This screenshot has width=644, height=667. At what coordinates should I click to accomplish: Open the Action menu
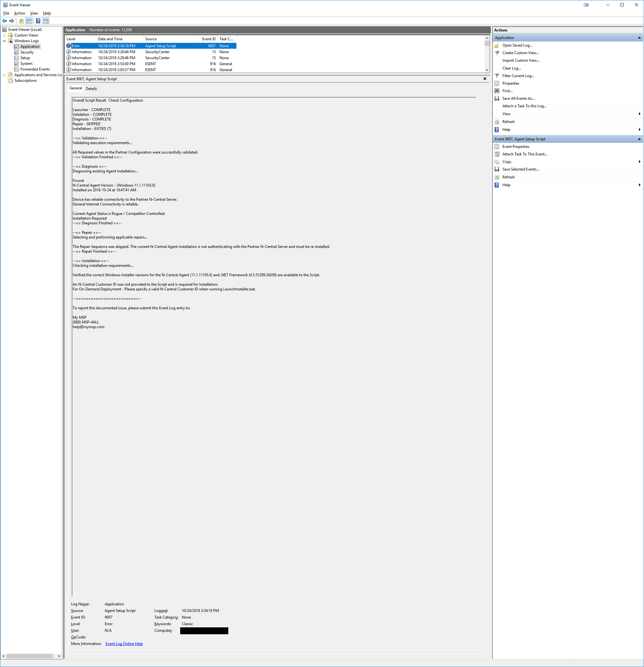pos(19,13)
